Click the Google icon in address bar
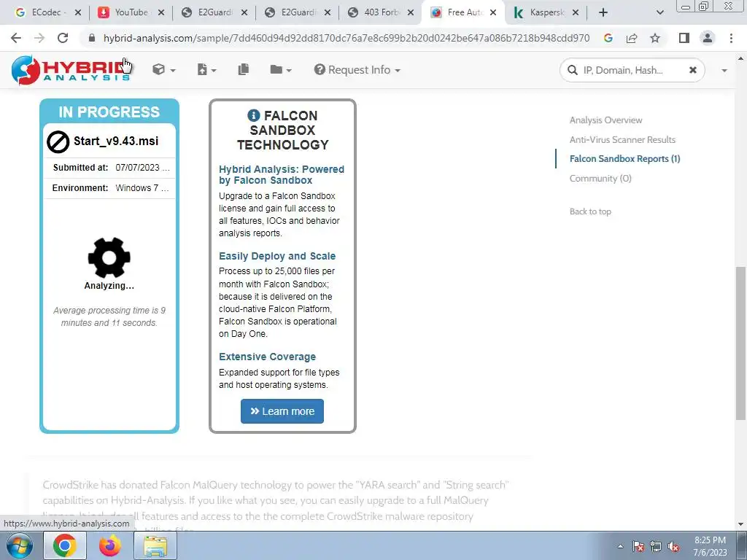 608,38
